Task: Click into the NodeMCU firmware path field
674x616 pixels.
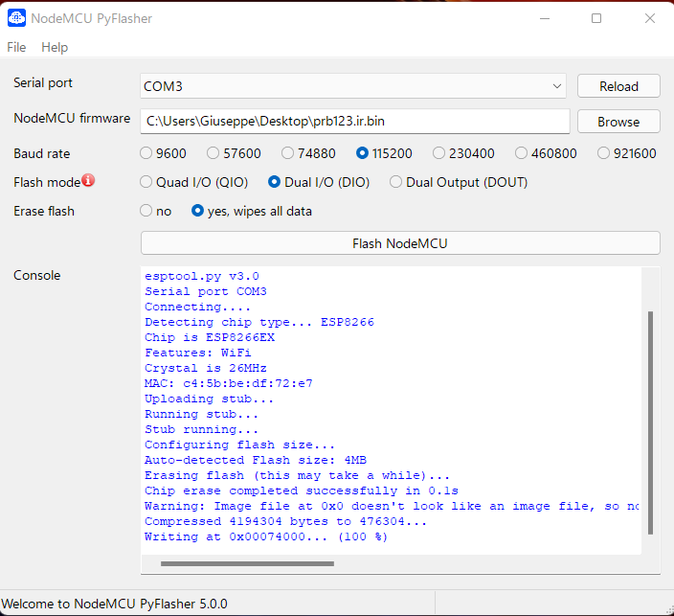Action: click(354, 122)
